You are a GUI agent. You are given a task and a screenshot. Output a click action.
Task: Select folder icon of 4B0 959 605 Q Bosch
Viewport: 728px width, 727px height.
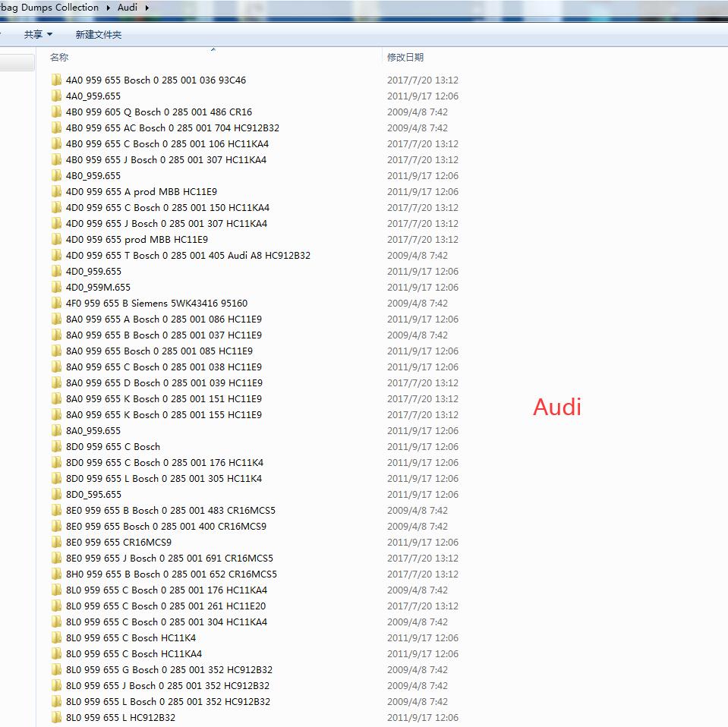tap(57, 112)
